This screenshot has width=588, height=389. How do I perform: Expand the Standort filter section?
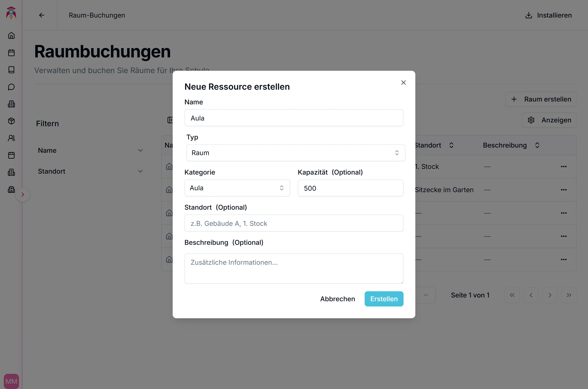point(90,171)
